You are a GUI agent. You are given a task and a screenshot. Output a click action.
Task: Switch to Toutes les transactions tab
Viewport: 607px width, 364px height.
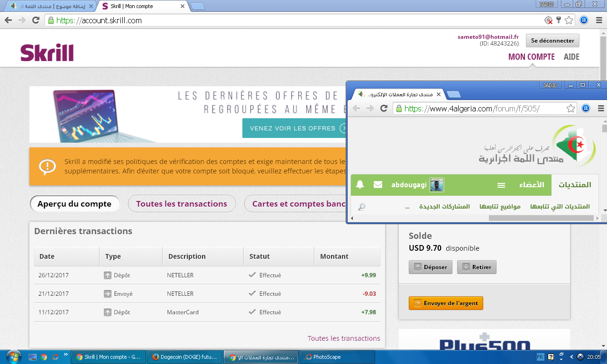tap(182, 204)
